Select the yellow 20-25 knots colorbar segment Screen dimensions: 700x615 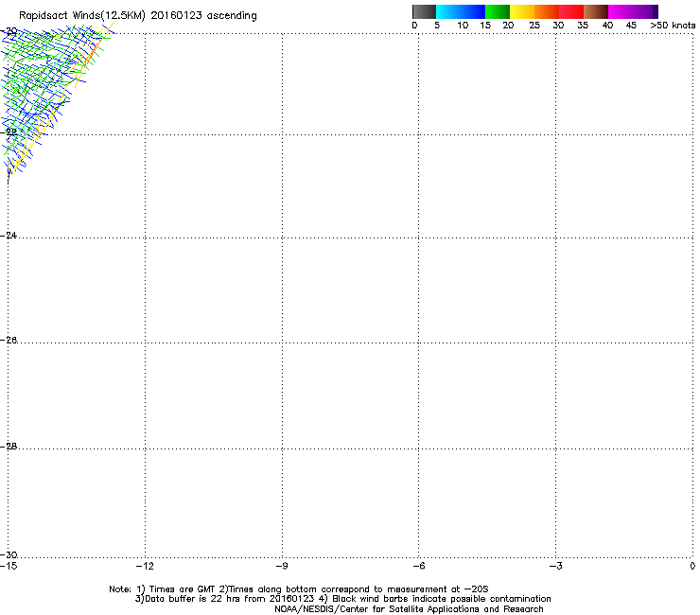522,11
